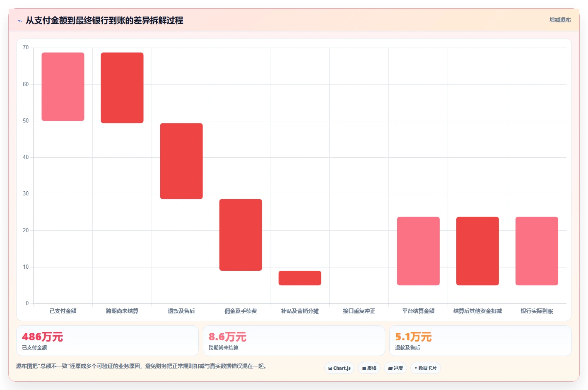Click the 佣金及手续费 x-axis label
Viewport: 588px width, 390px height.
[x=241, y=311]
